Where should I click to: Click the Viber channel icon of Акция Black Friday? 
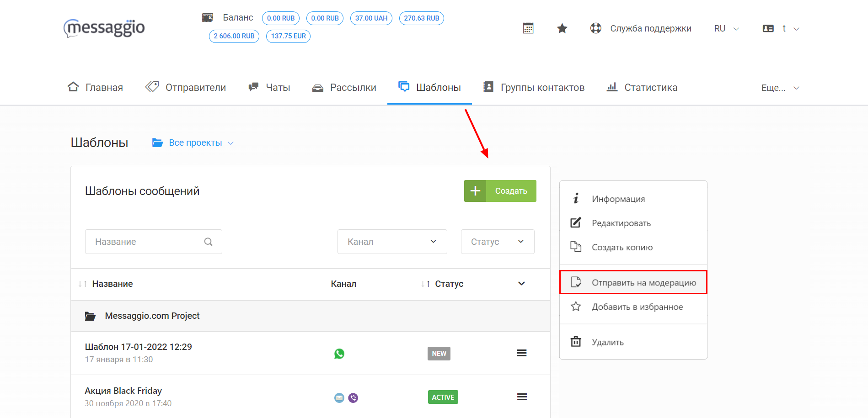coord(353,398)
